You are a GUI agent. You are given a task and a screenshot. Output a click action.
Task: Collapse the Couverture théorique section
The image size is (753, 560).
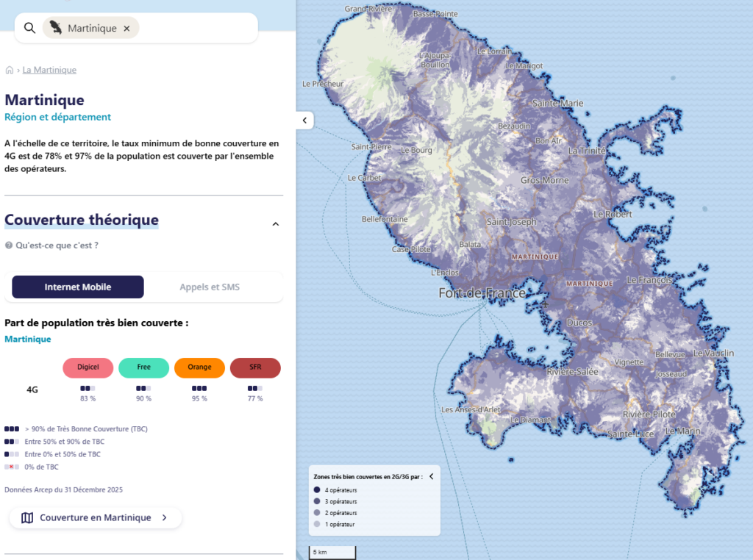pyautogui.click(x=276, y=224)
